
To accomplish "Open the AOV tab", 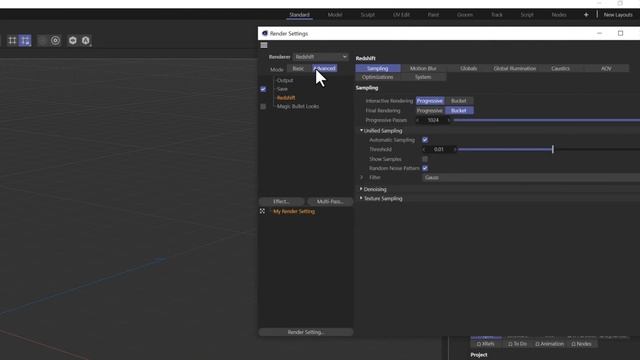I will point(606,69).
